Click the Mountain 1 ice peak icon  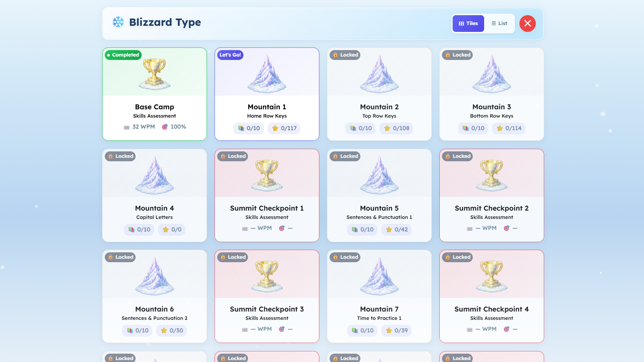(x=267, y=74)
